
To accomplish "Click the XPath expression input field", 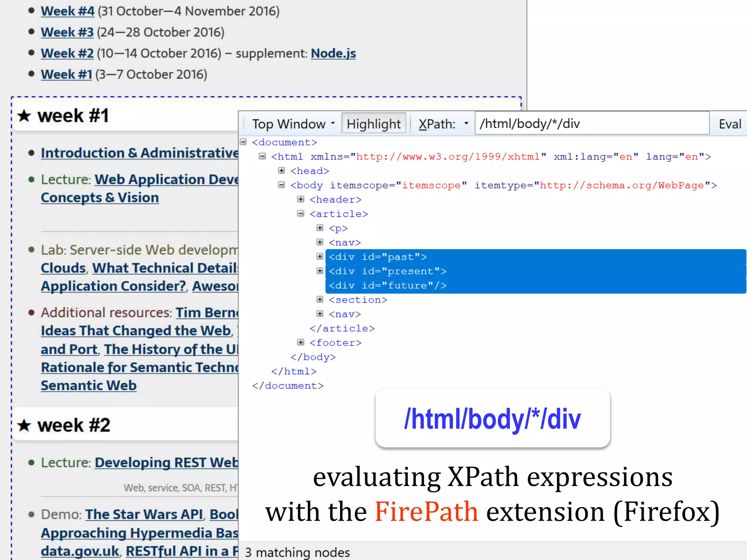I will (x=592, y=124).
